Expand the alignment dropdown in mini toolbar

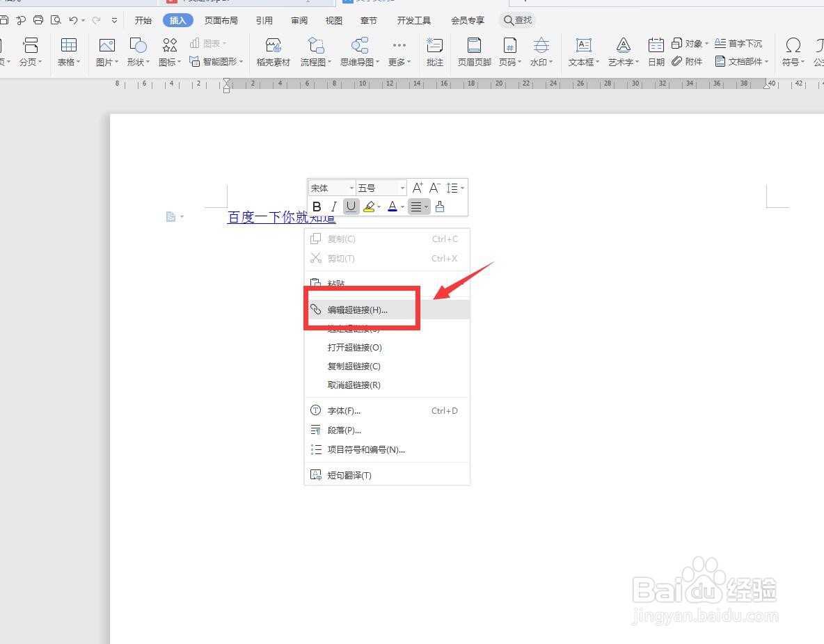tap(426, 207)
